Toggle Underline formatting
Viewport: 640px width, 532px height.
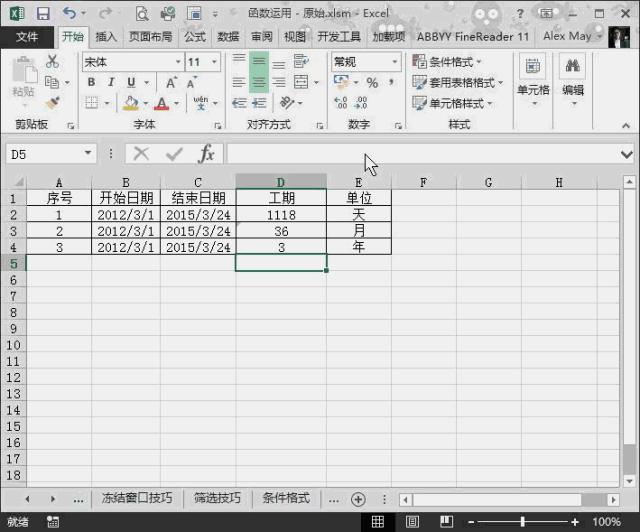(131, 82)
